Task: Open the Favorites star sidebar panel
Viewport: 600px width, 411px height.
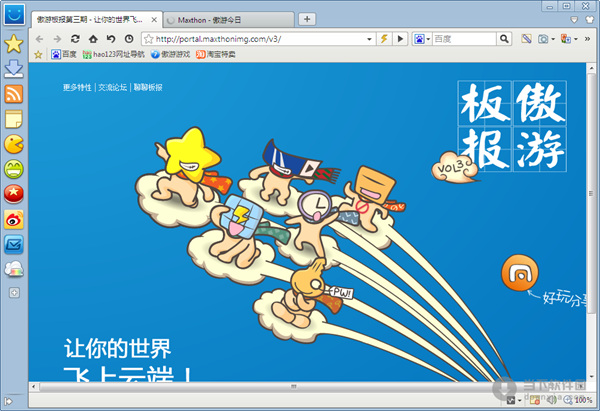Action: pos(14,44)
